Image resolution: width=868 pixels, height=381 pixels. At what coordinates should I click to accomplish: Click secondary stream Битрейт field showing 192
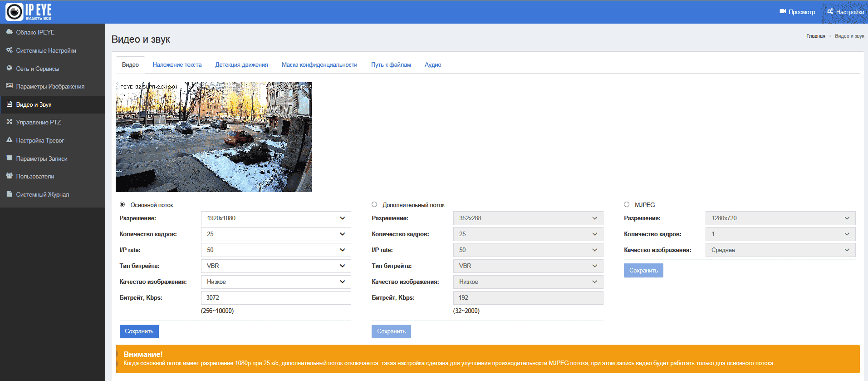point(528,298)
